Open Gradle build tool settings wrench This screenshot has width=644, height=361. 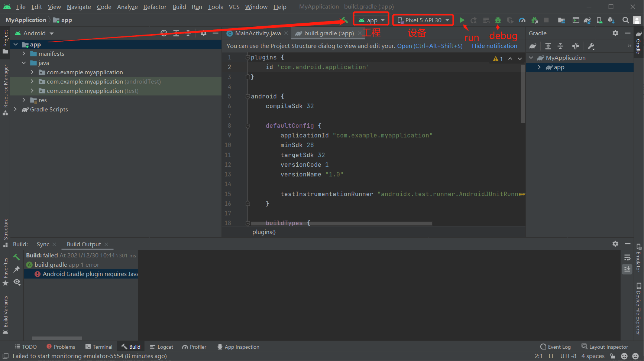click(591, 46)
